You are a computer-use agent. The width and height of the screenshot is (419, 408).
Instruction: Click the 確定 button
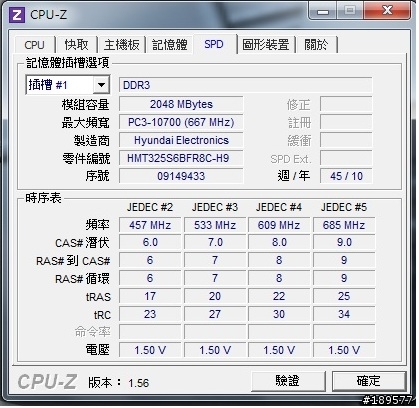pyautogui.click(x=369, y=381)
